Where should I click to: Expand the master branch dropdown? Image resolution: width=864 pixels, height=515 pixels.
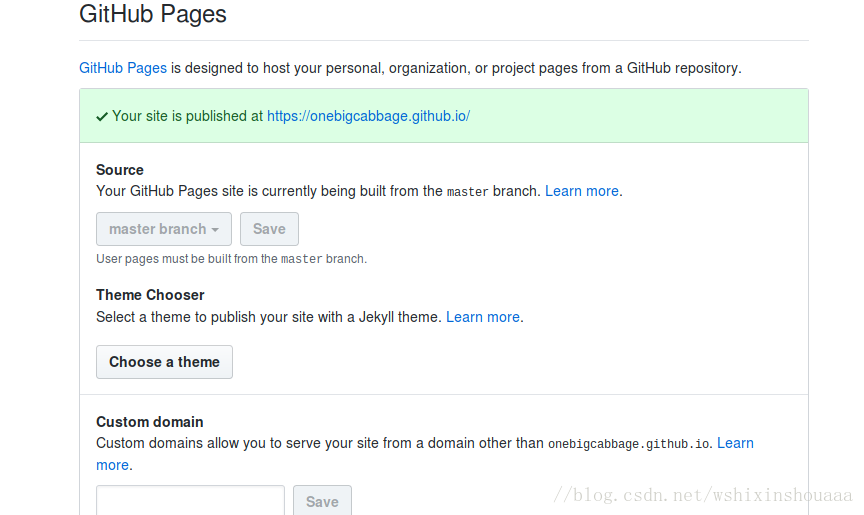click(164, 229)
